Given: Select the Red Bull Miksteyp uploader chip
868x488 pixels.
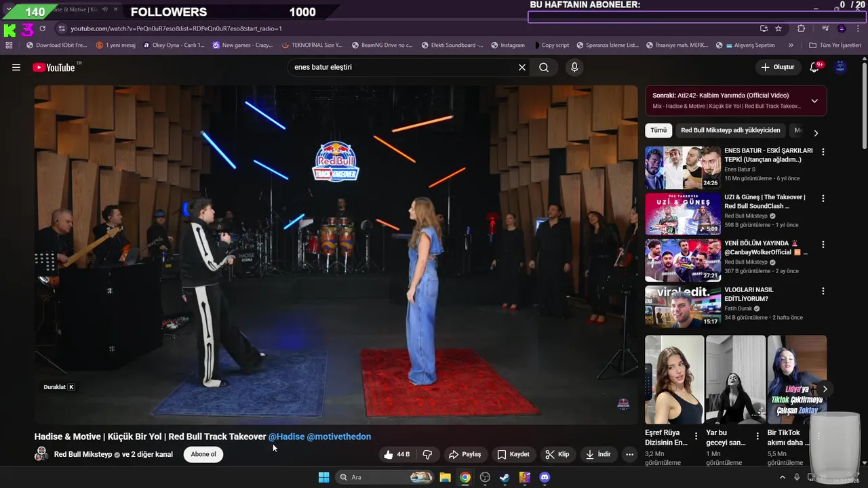Looking at the screenshot, I should (x=730, y=130).
